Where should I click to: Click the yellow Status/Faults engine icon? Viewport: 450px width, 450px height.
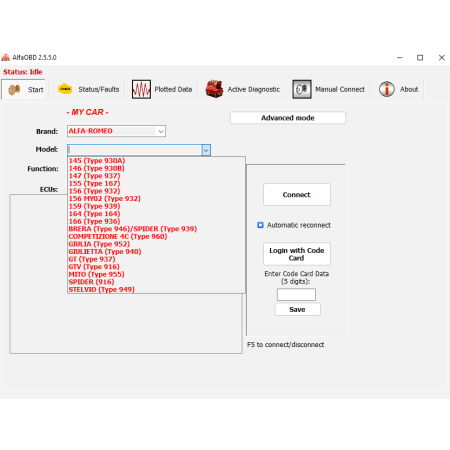pyautogui.click(x=65, y=89)
